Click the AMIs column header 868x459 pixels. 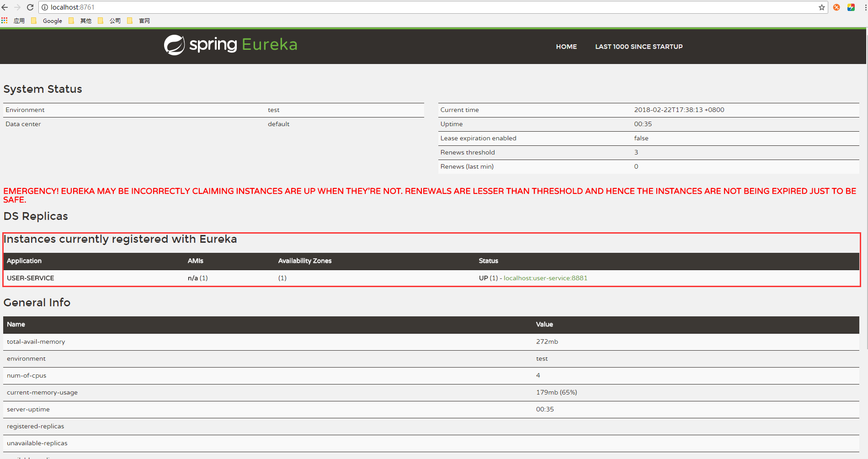[196, 261]
